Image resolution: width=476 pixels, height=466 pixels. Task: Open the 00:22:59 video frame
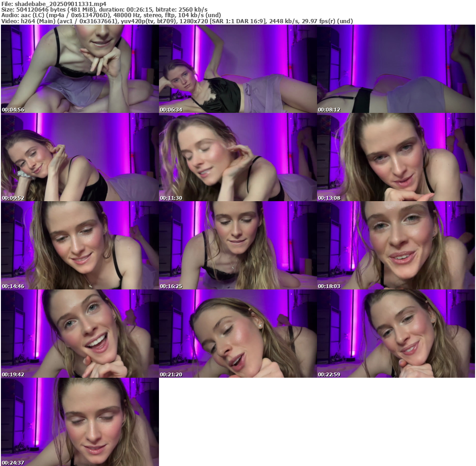coord(396,334)
